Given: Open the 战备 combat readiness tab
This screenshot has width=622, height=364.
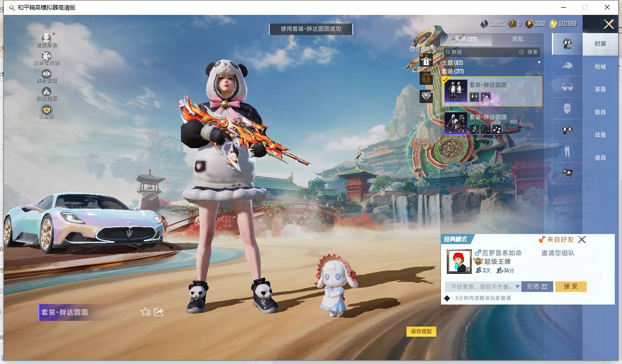Looking at the screenshot, I should 600,135.
